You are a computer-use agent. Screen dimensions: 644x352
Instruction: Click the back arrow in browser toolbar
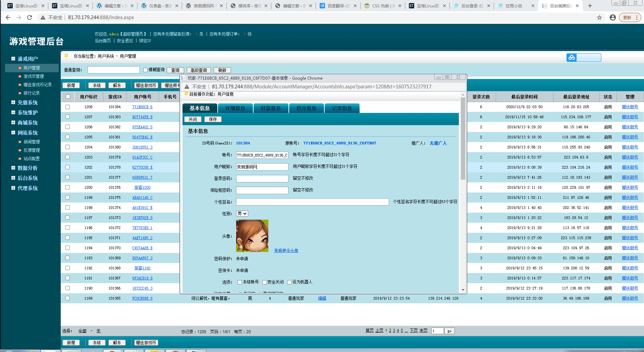8,17
